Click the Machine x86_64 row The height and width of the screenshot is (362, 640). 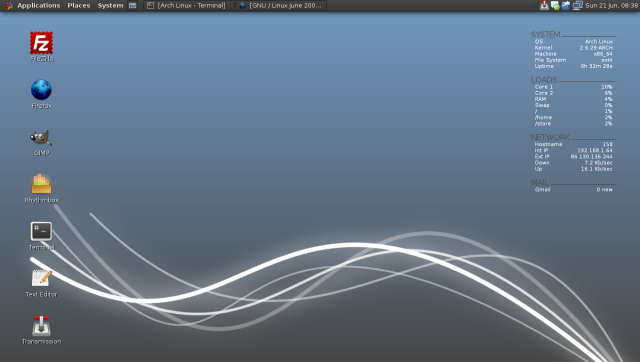(x=573, y=54)
